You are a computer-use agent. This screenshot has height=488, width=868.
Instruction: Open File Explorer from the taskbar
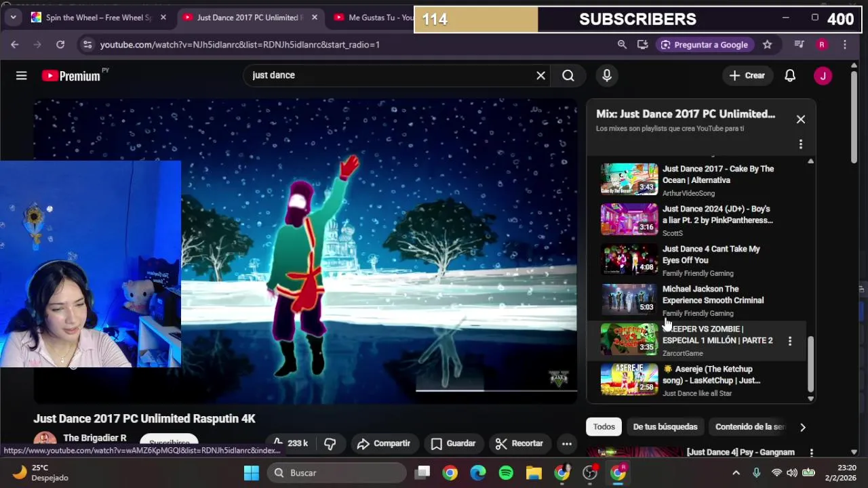tap(534, 473)
